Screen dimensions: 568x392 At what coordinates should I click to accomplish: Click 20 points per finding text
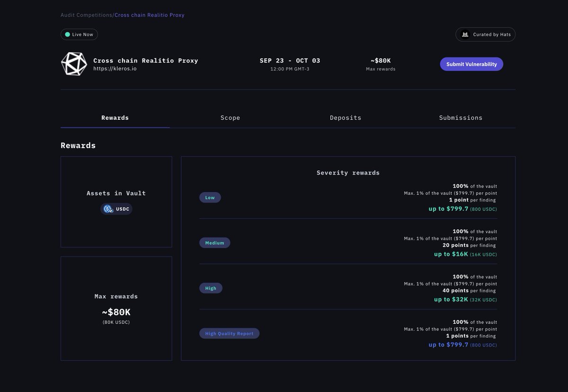click(469, 245)
